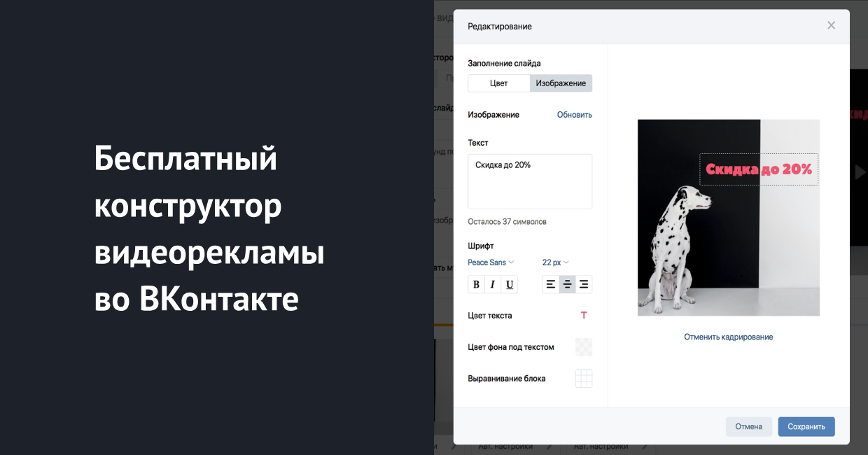Play the video behind the dialog
Viewport: 868px width, 455px height.
859,171
